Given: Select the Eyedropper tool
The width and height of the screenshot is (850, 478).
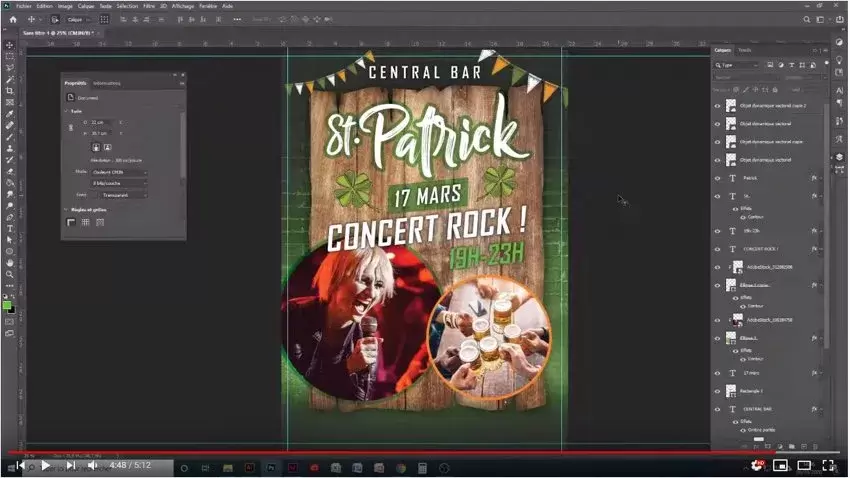Looking at the screenshot, I should [10, 114].
